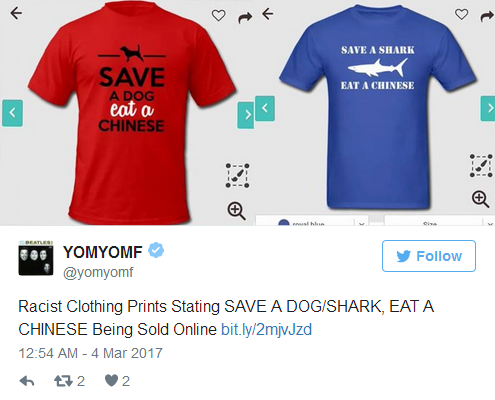Show next image of red shirt
Screen dimensions: 495x400
(246, 115)
